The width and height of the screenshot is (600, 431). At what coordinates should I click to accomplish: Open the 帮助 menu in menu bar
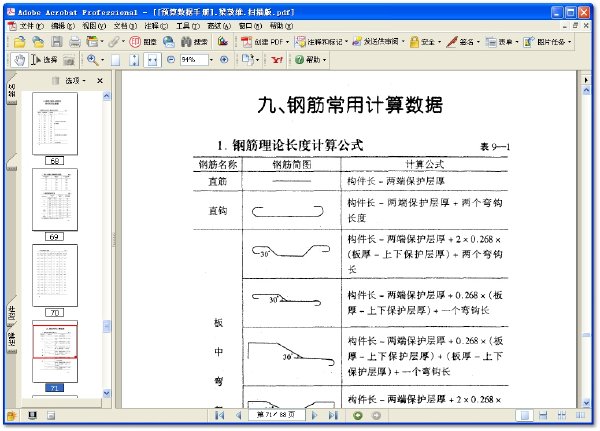281,26
